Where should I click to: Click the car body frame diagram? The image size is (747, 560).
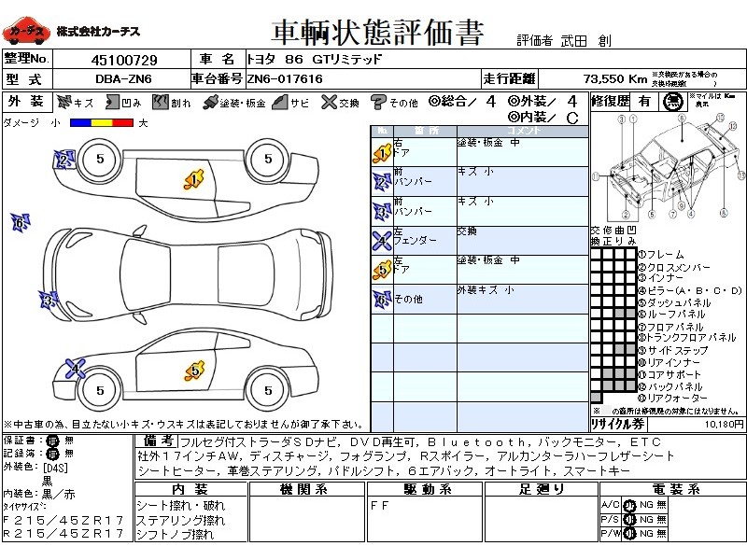(x=668, y=166)
